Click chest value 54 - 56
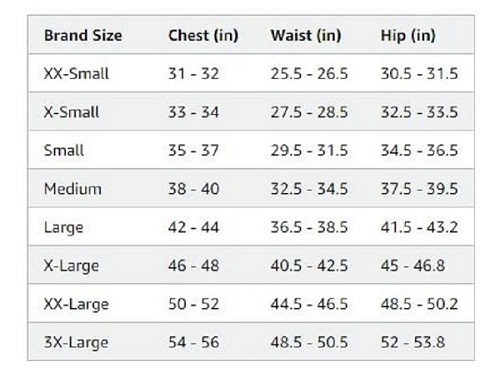This screenshot has height=379, width=500. pyautogui.click(x=194, y=342)
